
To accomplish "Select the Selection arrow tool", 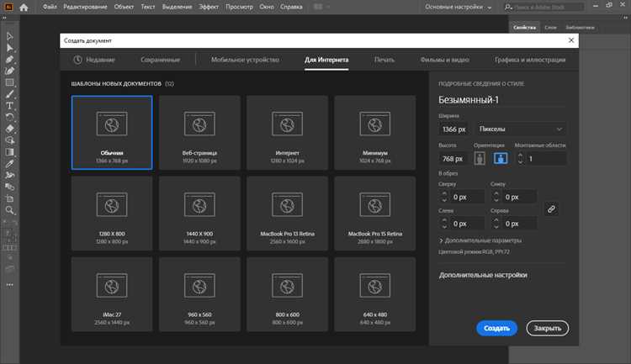I will tap(9, 37).
